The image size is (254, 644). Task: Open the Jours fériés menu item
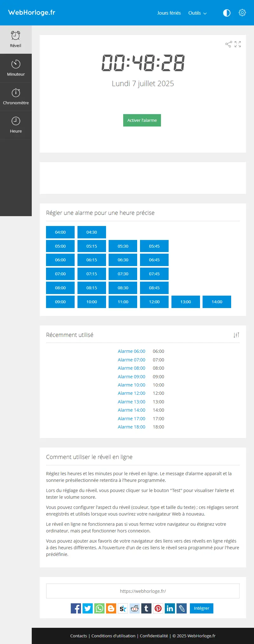[x=169, y=13]
